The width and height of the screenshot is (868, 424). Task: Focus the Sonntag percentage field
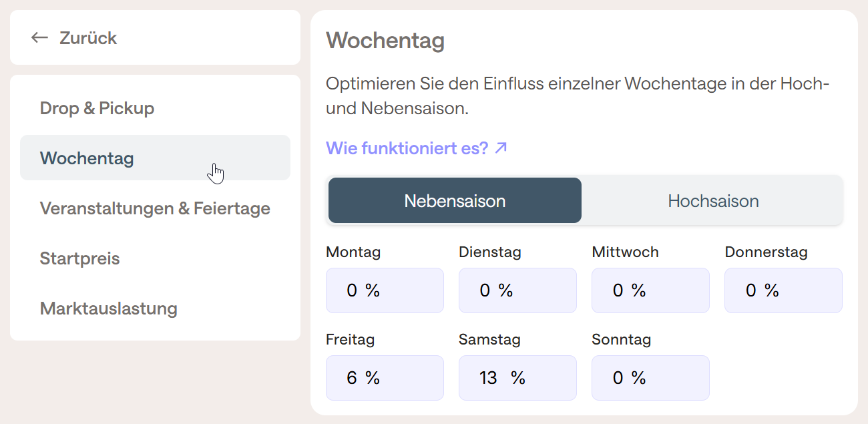tap(650, 378)
